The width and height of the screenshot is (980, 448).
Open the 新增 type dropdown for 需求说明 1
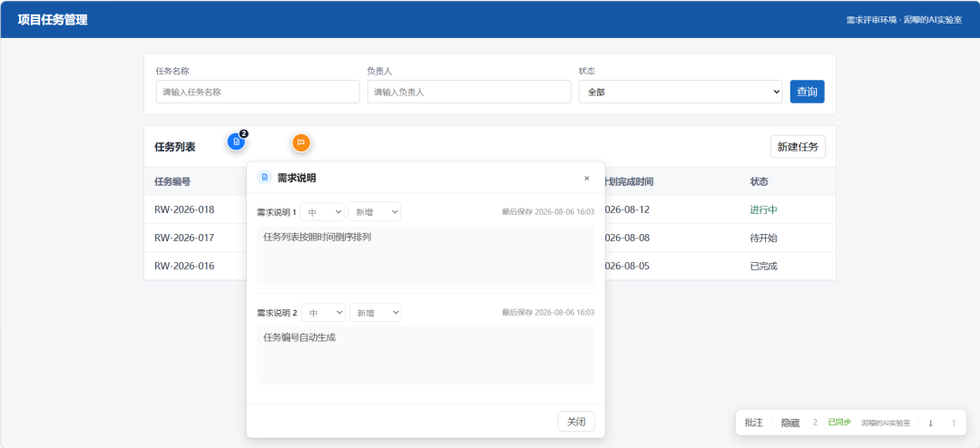pyautogui.click(x=375, y=212)
